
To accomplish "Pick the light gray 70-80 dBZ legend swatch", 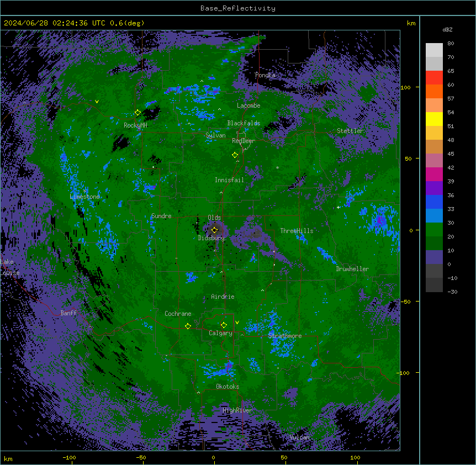I will pyautogui.click(x=434, y=50).
